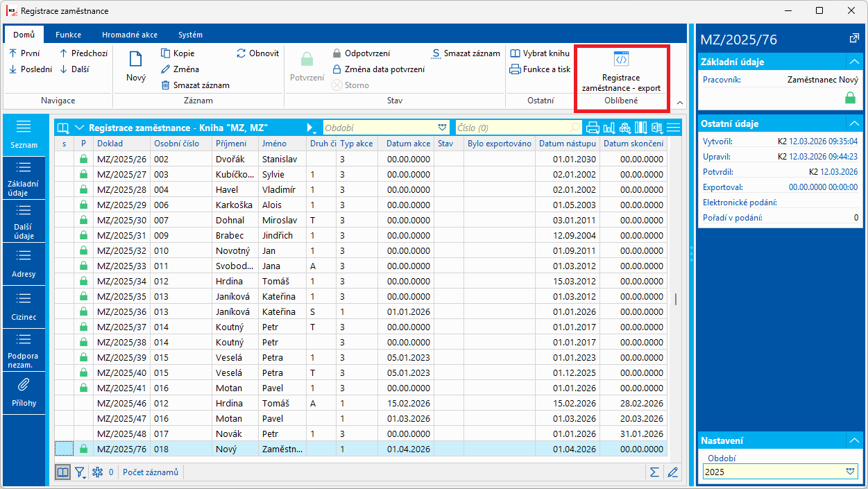This screenshot has width=868, height=489.
Task: Open Cizinec sidebar page
Action: [x=24, y=307]
